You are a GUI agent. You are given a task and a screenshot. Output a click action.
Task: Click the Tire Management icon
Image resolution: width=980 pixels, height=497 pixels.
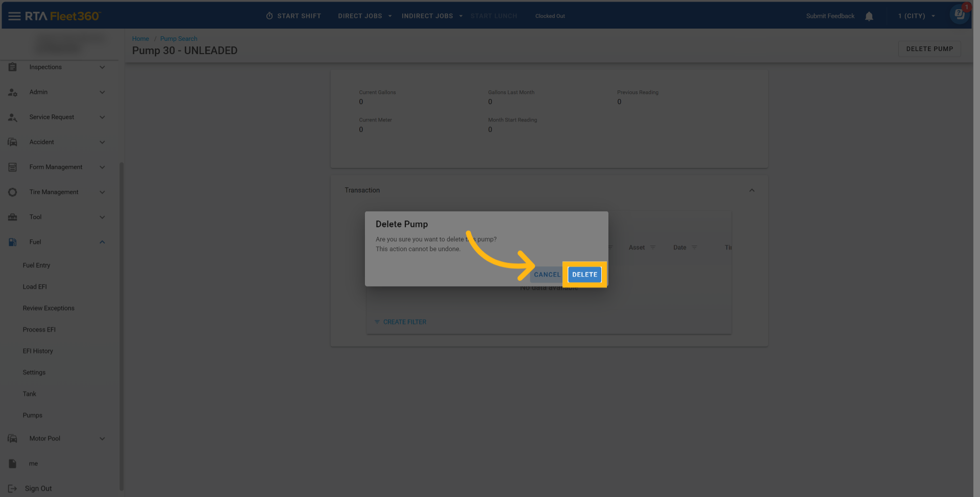click(x=13, y=192)
